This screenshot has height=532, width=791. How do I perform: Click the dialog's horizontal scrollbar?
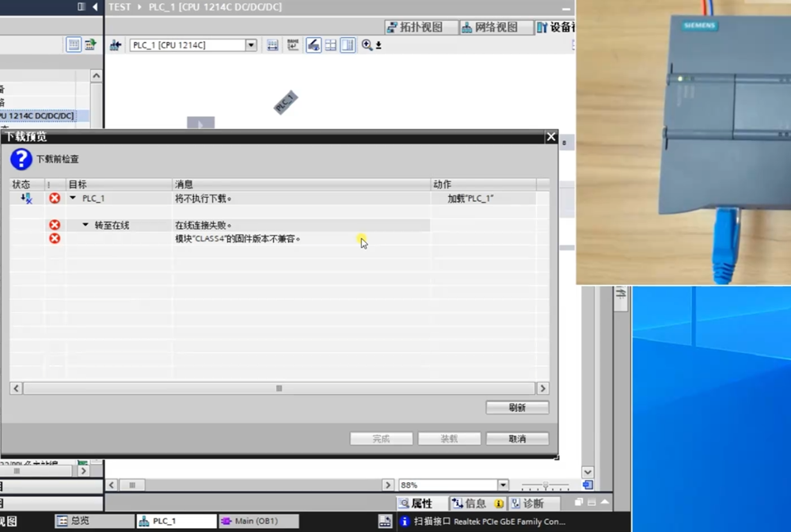pyautogui.click(x=279, y=389)
